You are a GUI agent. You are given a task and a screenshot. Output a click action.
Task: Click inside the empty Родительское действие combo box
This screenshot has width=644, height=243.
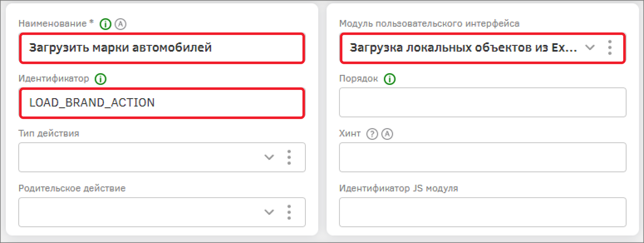click(x=137, y=212)
